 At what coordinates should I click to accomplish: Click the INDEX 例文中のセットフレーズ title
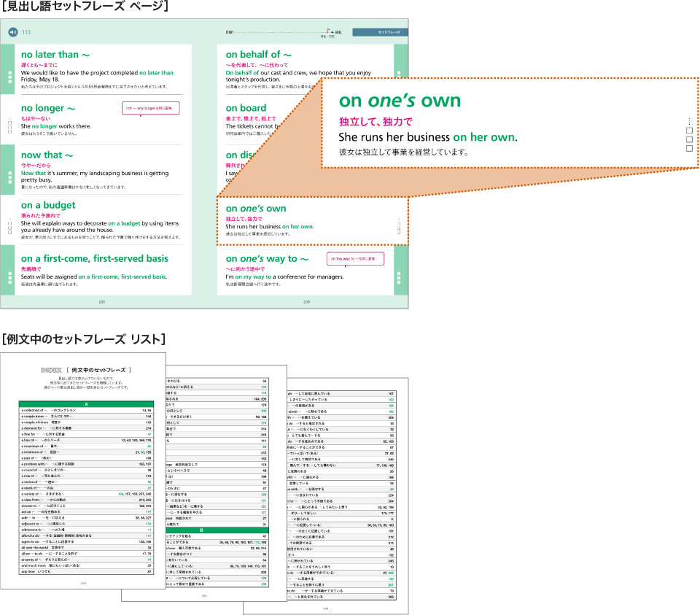(86, 370)
